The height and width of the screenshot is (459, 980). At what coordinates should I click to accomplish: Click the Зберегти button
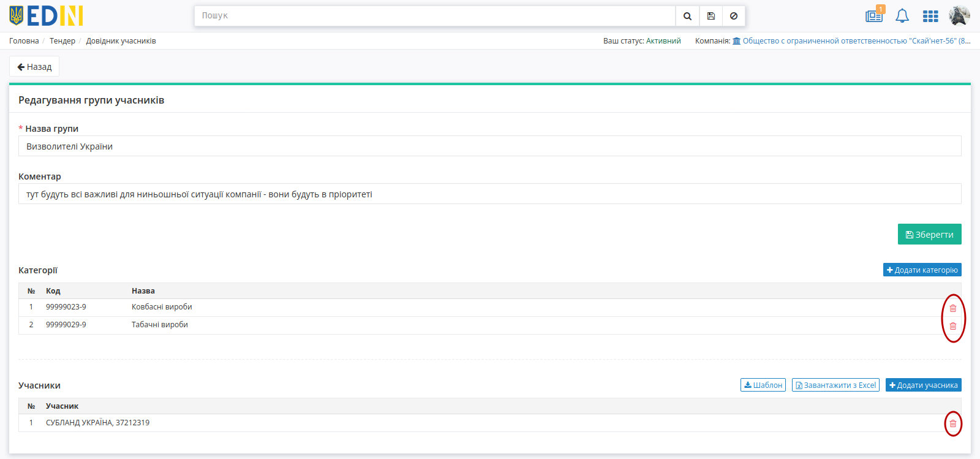pos(930,234)
